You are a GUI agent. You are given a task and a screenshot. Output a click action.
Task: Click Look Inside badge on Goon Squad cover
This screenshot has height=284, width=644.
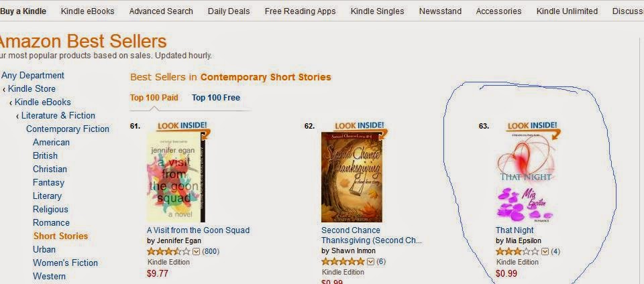[181, 125]
